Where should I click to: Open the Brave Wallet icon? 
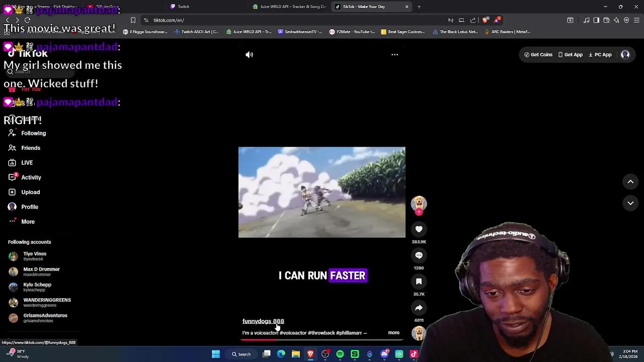(606, 20)
